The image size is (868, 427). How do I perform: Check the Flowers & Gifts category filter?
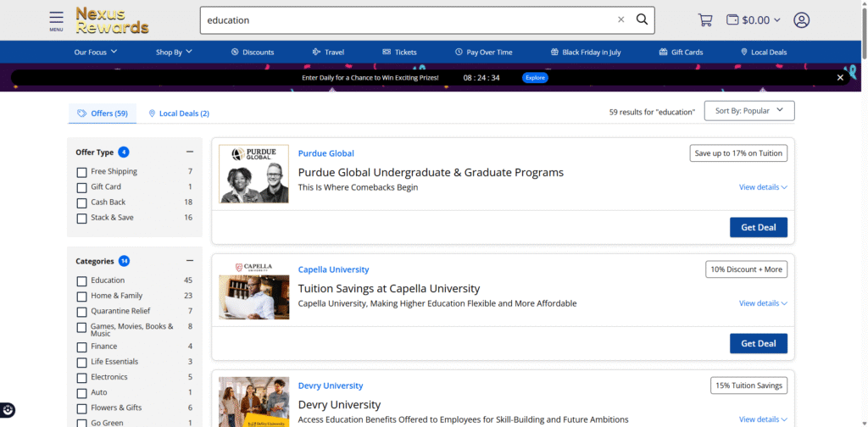(81, 408)
